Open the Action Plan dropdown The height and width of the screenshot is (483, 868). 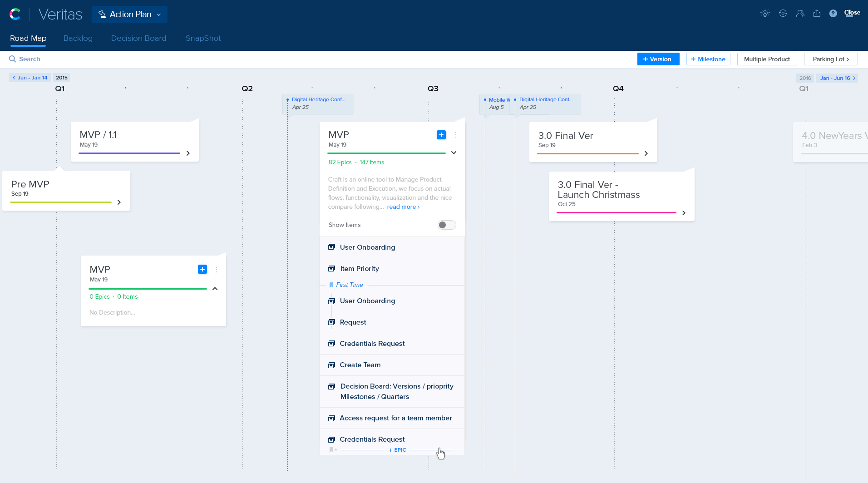click(x=129, y=15)
